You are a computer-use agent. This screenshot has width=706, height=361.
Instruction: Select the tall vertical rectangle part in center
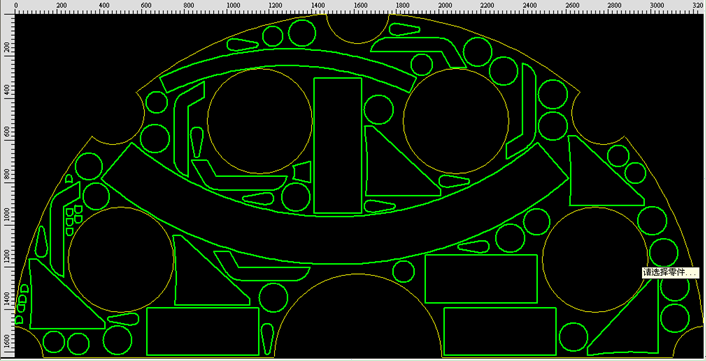tap(338, 145)
